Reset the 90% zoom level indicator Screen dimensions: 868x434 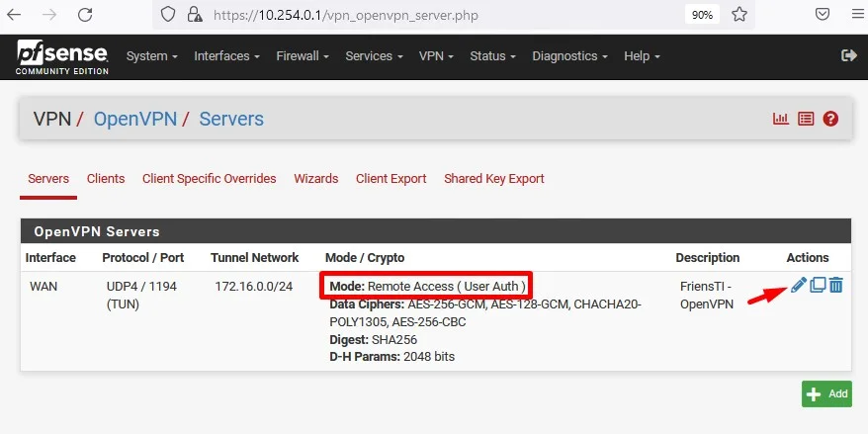click(702, 15)
